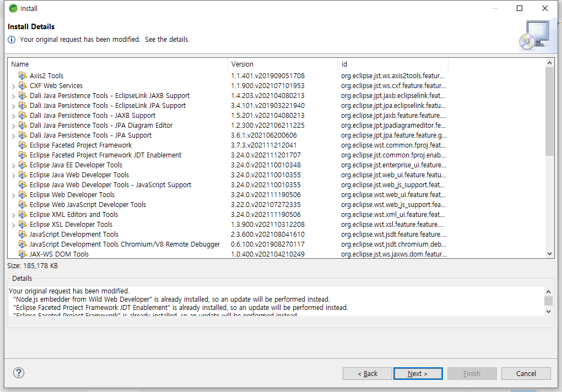Click the Eclipse XML Editors and Tools icon
Screen dimensions: 562x392
(x=23, y=214)
